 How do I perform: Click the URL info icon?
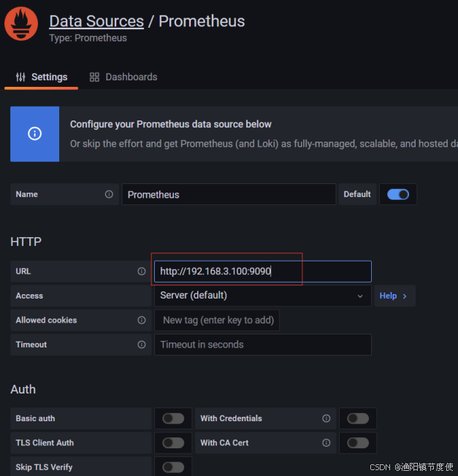[142, 271]
